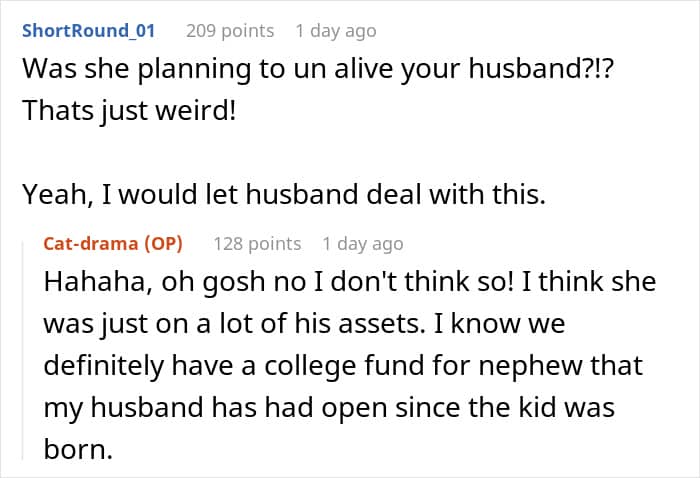Open Cat-drama's user profile
700x478 pixels.
91,244
